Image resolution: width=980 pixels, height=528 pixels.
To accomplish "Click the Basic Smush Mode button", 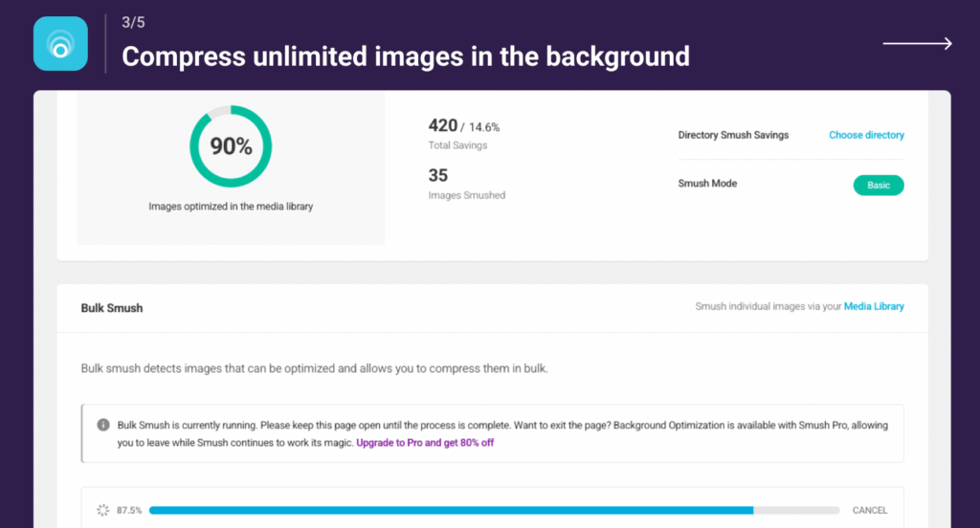I will coord(879,185).
